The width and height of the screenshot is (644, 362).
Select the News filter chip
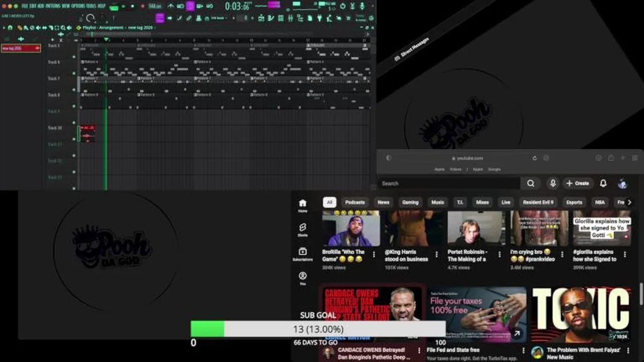[x=383, y=202]
